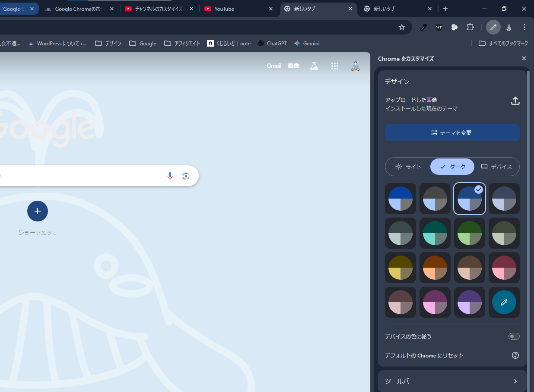
Task: Open the Extensions puzzle piece icon
Action: (x=470, y=27)
